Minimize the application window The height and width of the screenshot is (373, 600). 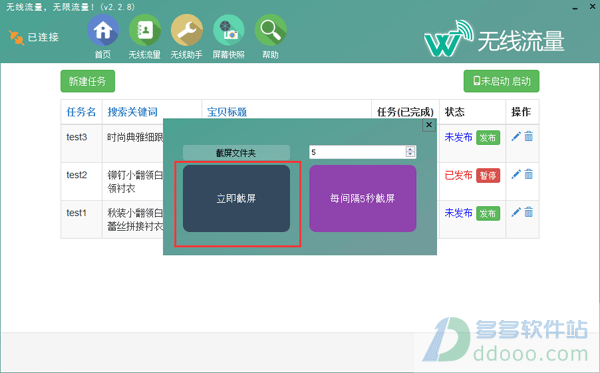click(575, 7)
